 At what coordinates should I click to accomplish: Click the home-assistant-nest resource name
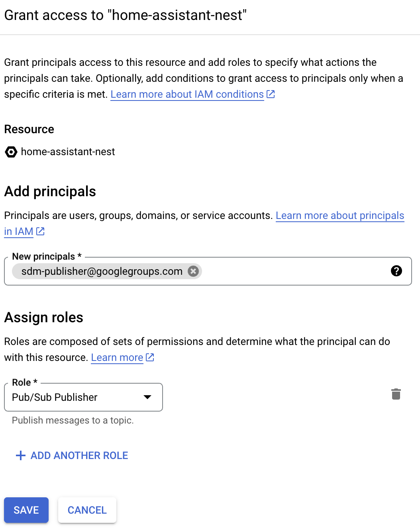coord(68,152)
